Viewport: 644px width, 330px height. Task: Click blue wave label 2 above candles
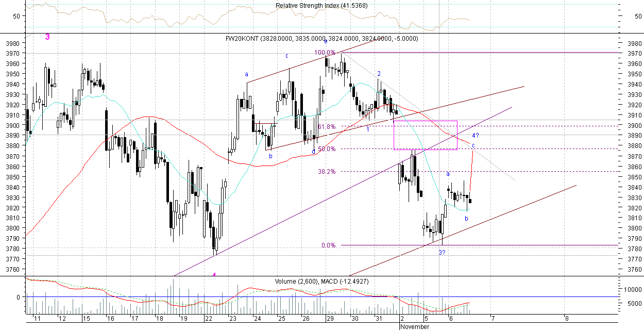pyautogui.click(x=379, y=74)
